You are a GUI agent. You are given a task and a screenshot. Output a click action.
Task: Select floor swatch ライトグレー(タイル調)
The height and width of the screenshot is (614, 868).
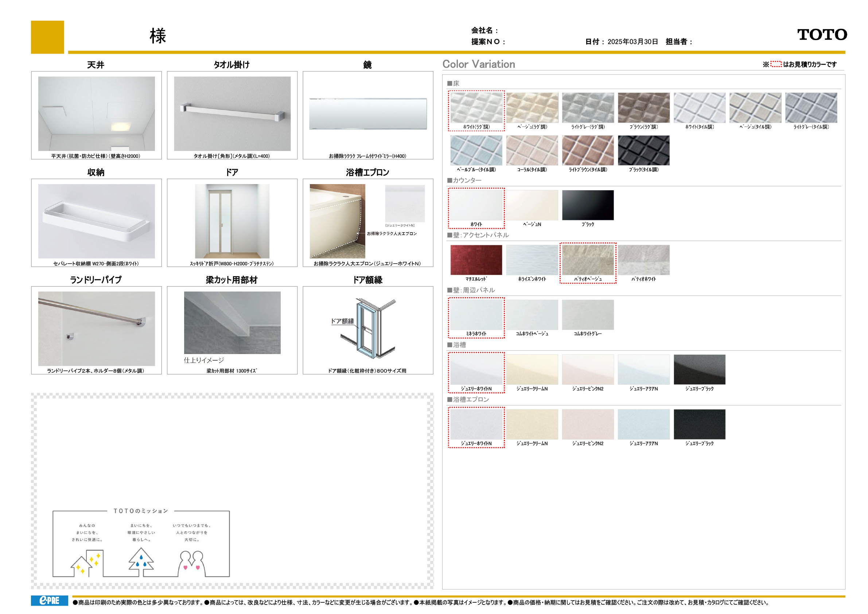(x=811, y=108)
